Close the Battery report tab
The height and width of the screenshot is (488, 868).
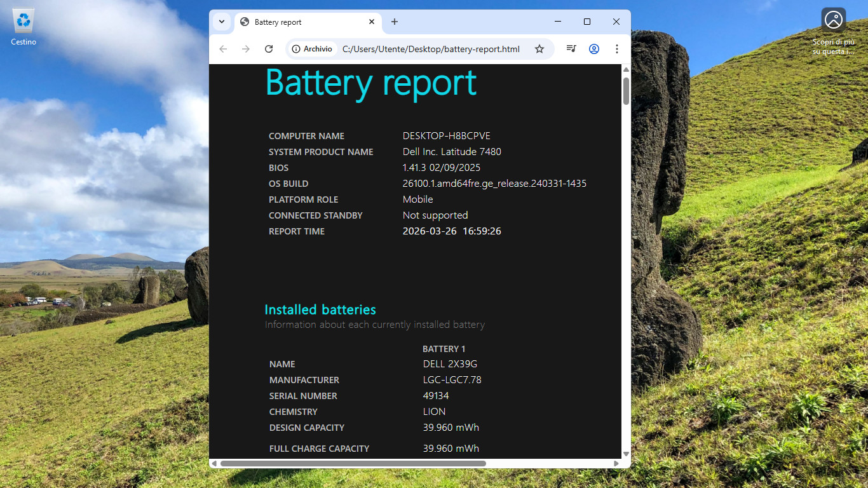click(372, 22)
